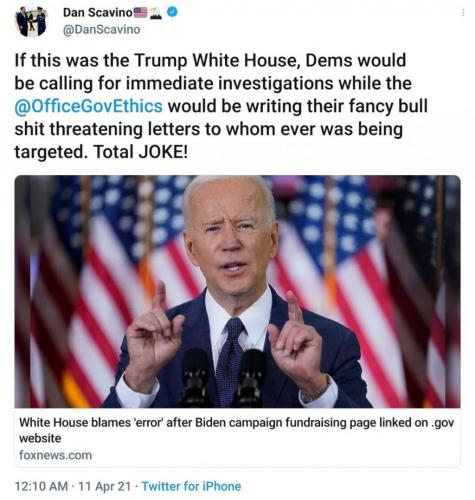Viewport: 475px width, 500px height.
Task: Click the blue verified badge
Action: (172, 12)
